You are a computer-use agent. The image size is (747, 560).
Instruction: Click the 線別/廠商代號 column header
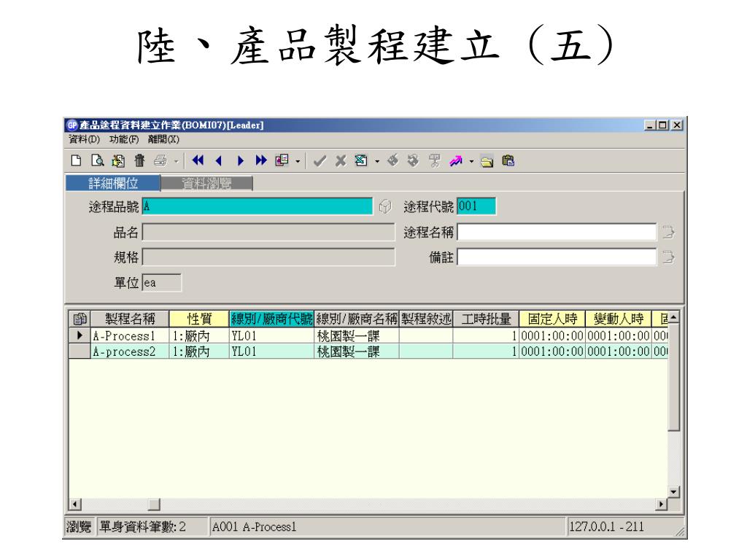coord(271,319)
